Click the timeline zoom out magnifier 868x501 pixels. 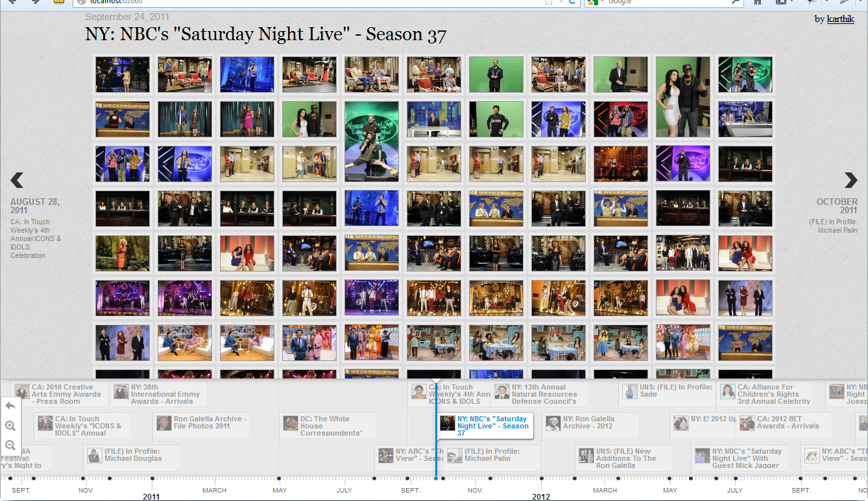pos(10,445)
